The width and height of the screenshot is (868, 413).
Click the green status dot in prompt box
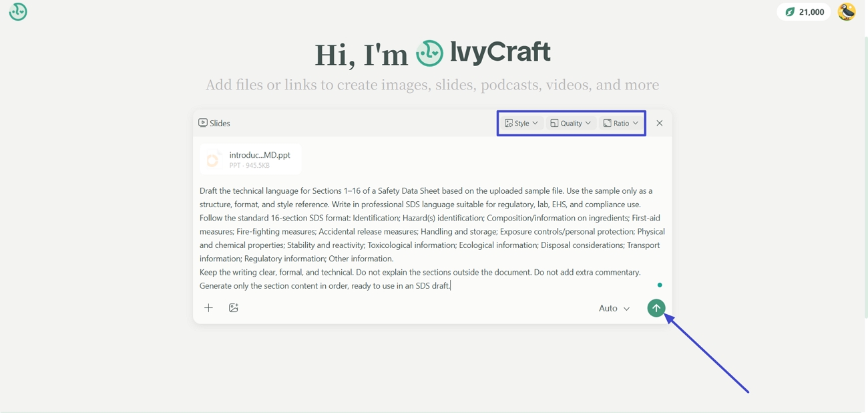pyautogui.click(x=660, y=285)
